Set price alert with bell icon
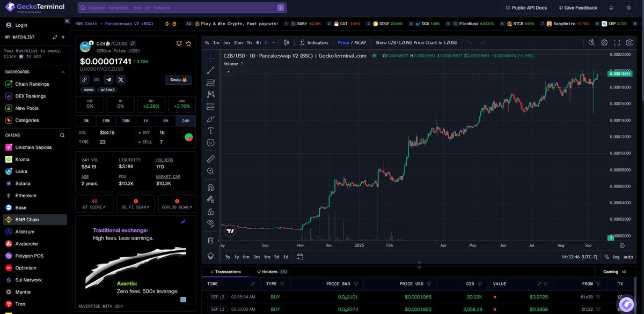The image size is (644, 314). (x=179, y=43)
